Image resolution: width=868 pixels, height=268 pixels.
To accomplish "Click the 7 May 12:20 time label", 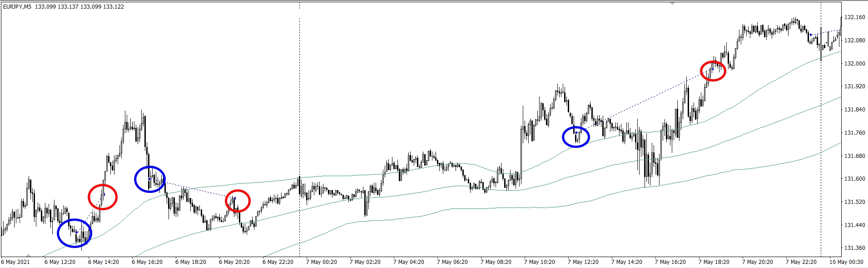I will pyautogui.click(x=583, y=262).
